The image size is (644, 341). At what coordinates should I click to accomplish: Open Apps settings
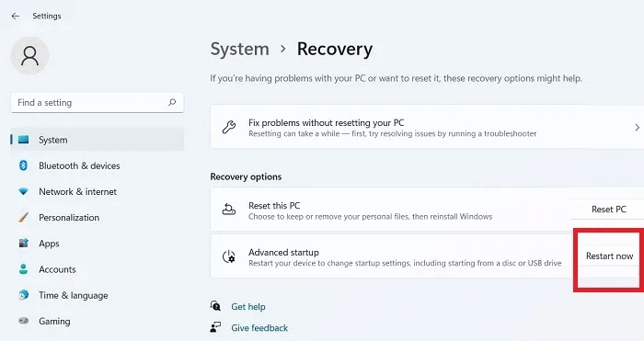[x=98, y=243]
